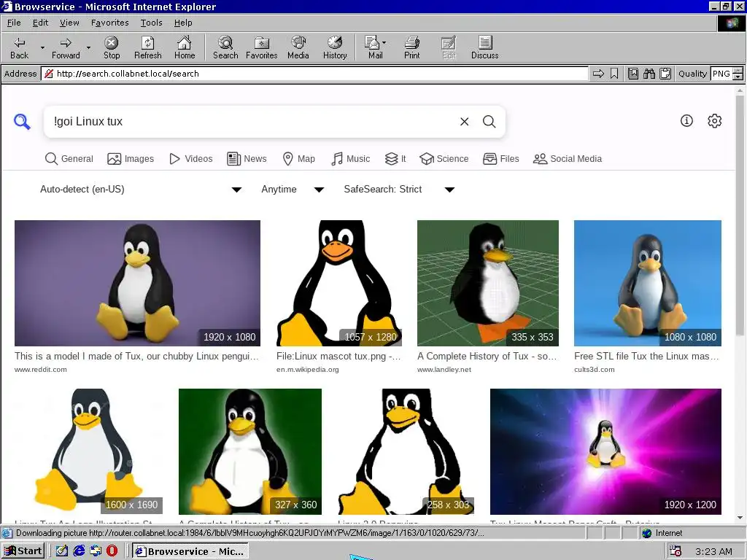747x560 pixels.
Task: Open the View menu
Action: click(69, 23)
